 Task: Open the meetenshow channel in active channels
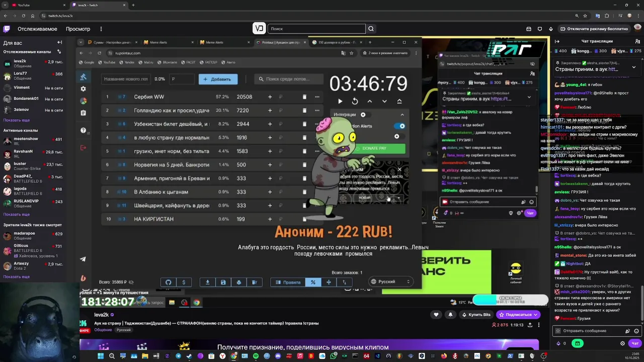click(33, 141)
